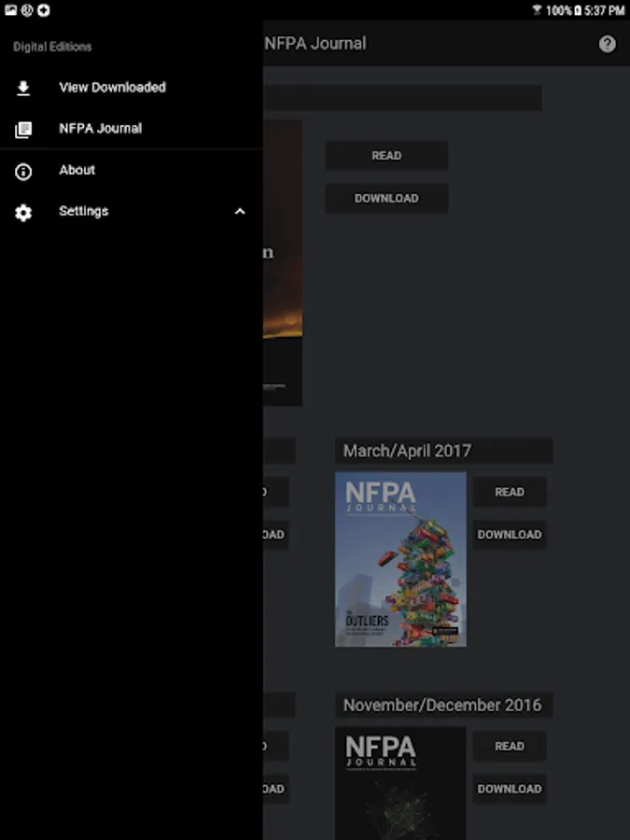Download the November/December 2016 issue
Image resolution: width=630 pixels, height=840 pixels.
point(509,789)
